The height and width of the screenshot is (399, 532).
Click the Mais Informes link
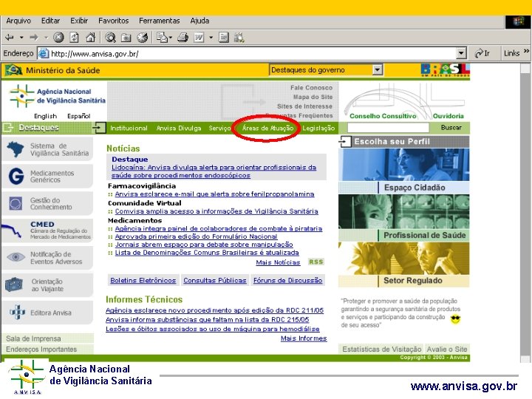[304, 338]
